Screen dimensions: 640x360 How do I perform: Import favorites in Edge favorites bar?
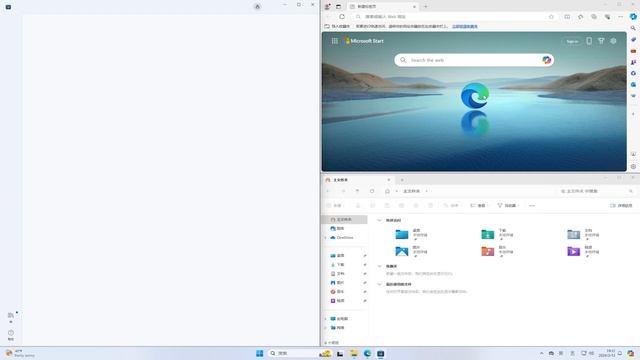(337, 26)
